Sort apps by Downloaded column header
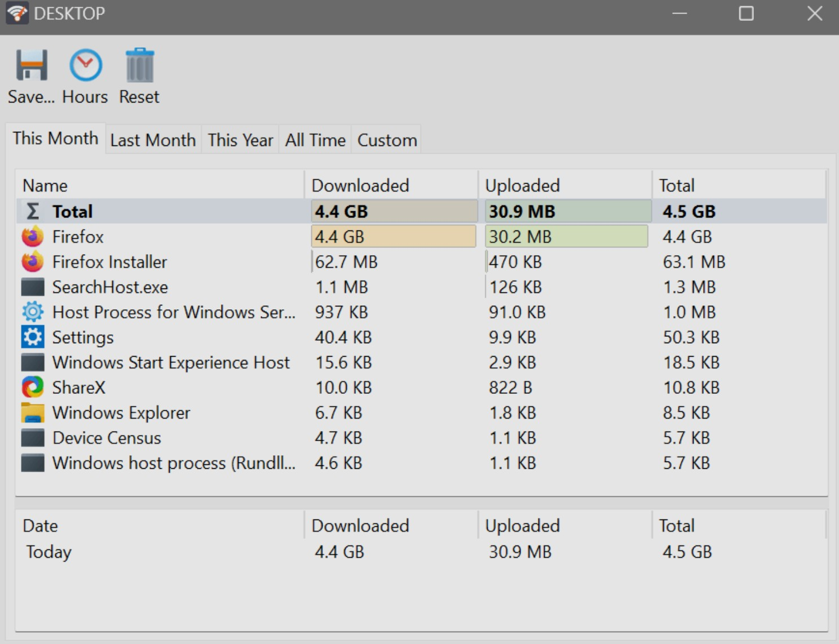This screenshot has width=839, height=644. tap(391, 185)
